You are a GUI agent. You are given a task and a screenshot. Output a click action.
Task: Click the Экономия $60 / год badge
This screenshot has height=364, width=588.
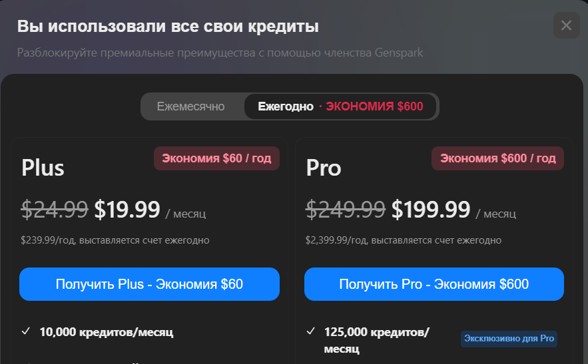pyautogui.click(x=216, y=158)
